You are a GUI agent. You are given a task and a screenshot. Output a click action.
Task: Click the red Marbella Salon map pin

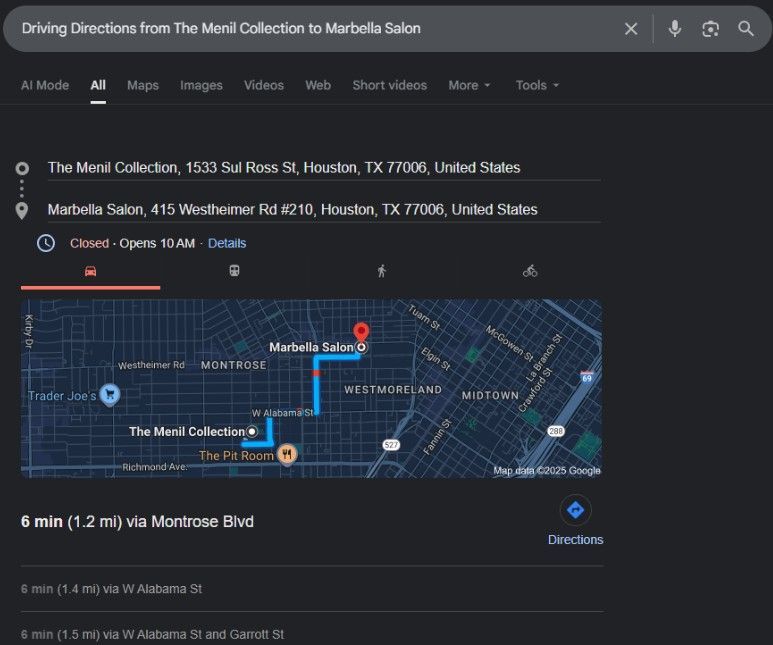coord(361,332)
